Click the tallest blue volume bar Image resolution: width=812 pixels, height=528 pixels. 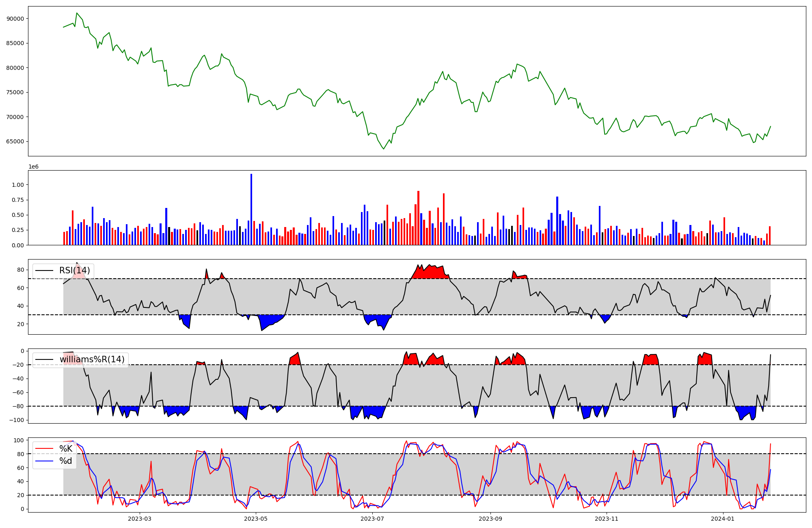(x=251, y=209)
